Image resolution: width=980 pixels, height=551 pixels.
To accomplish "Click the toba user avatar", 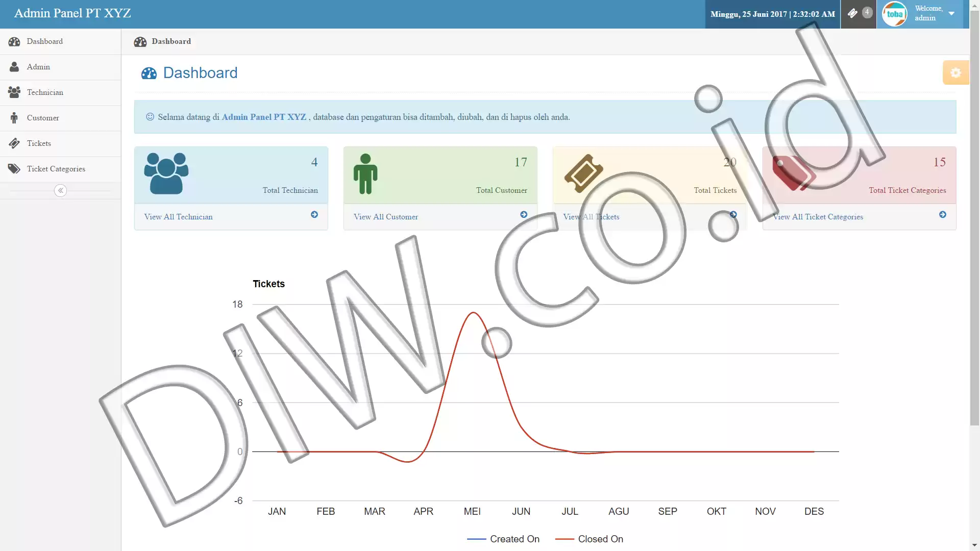I will tap(894, 14).
